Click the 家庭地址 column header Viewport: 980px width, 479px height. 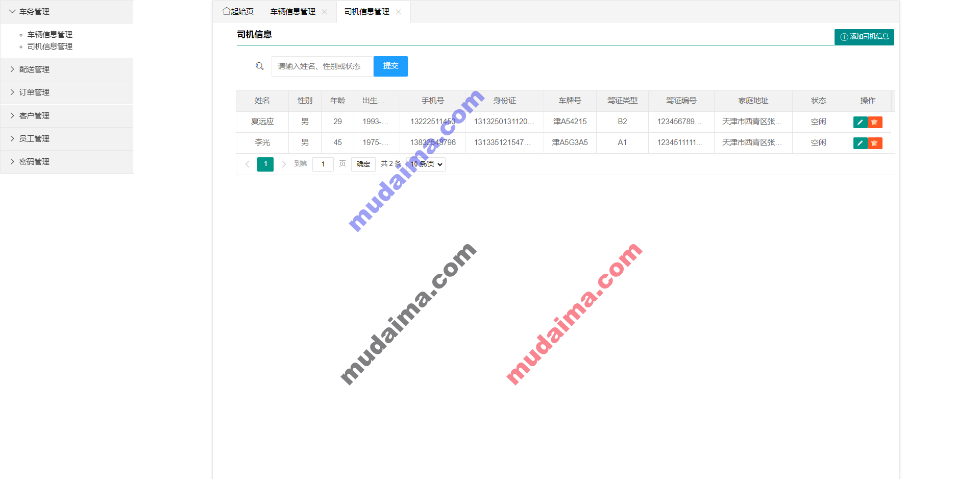point(753,101)
